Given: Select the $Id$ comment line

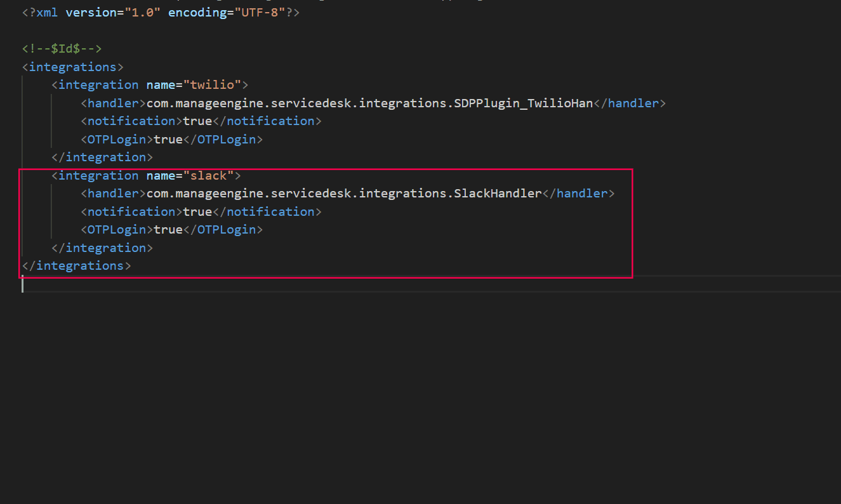Looking at the screenshot, I should [x=62, y=48].
